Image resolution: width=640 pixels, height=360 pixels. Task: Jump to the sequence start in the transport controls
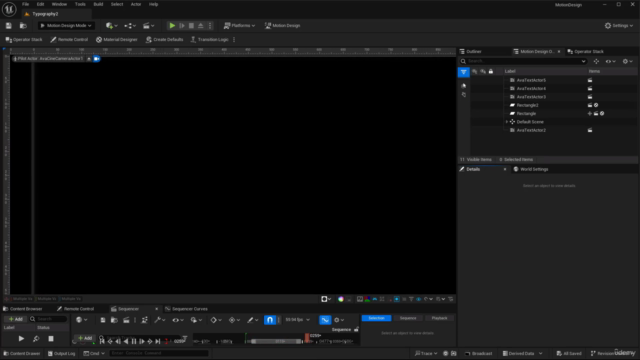[x=102, y=341]
